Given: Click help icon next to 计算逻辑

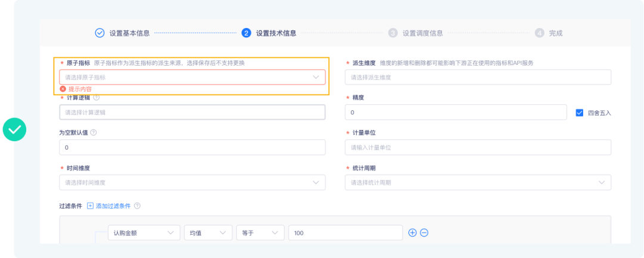Looking at the screenshot, I should [x=97, y=97].
